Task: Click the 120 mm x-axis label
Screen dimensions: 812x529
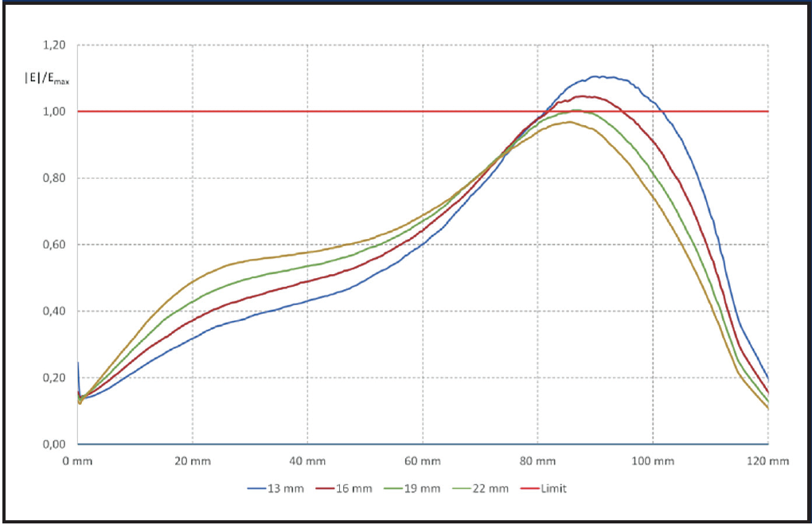Action: click(x=768, y=461)
